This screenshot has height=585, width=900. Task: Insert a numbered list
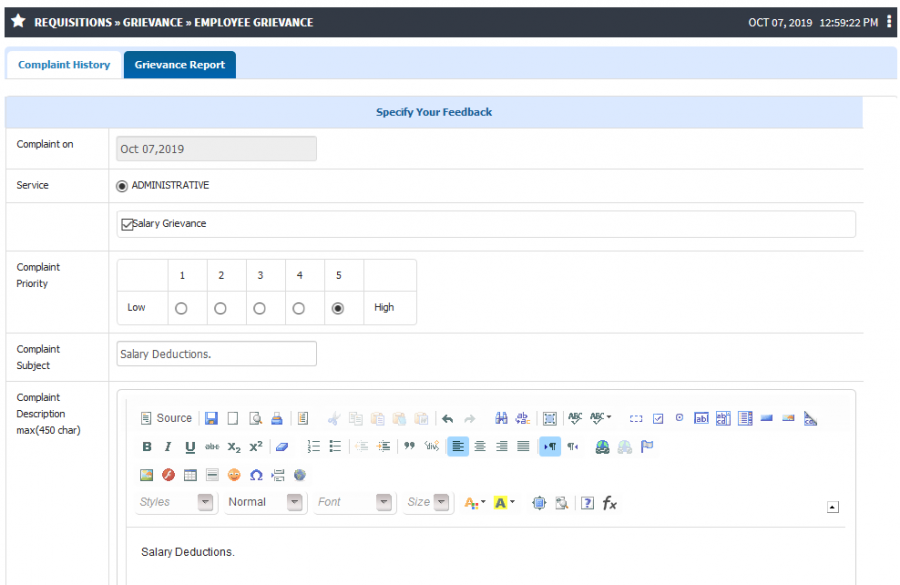pyautogui.click(x=314, y=447)
